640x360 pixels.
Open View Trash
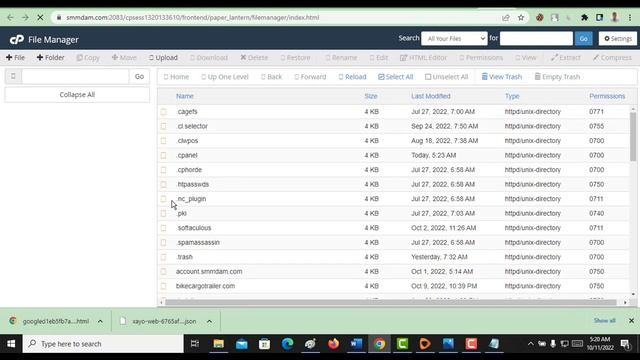tap(502, 77)
